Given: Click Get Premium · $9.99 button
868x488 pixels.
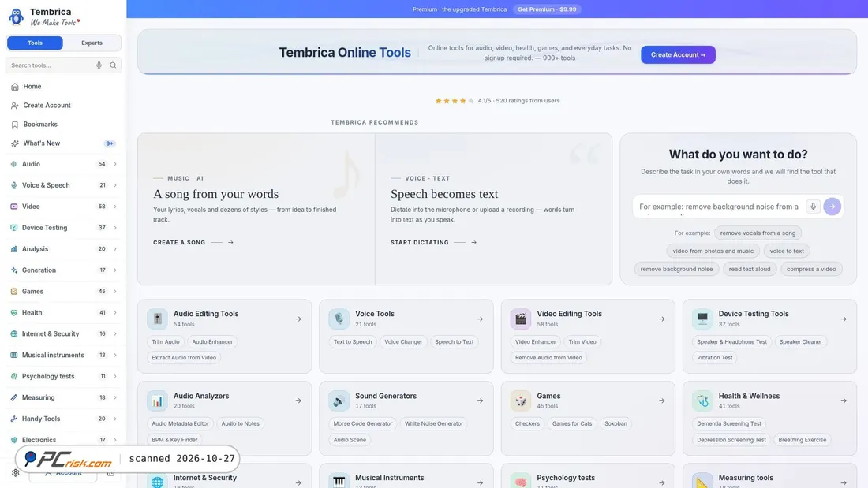Looking at the screenshot, I should click(x=546, y=9).
